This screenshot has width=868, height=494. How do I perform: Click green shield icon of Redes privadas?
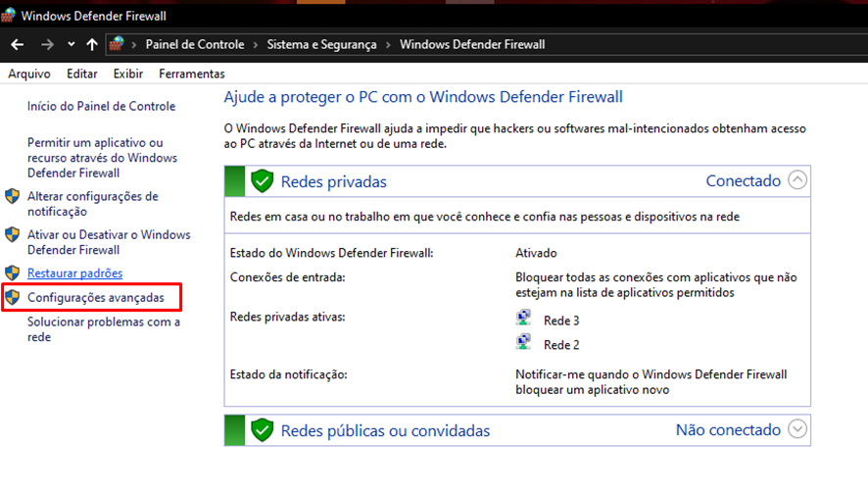262,181
